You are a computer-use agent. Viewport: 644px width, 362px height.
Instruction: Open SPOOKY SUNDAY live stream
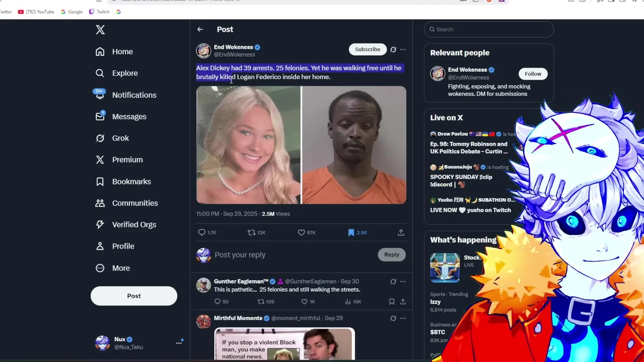[x=469, y=176]
